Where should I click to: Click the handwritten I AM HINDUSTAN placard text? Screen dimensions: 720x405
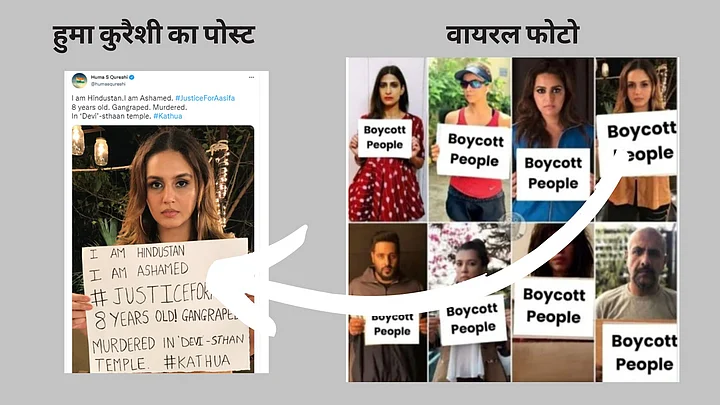click(x=137, y=253)
